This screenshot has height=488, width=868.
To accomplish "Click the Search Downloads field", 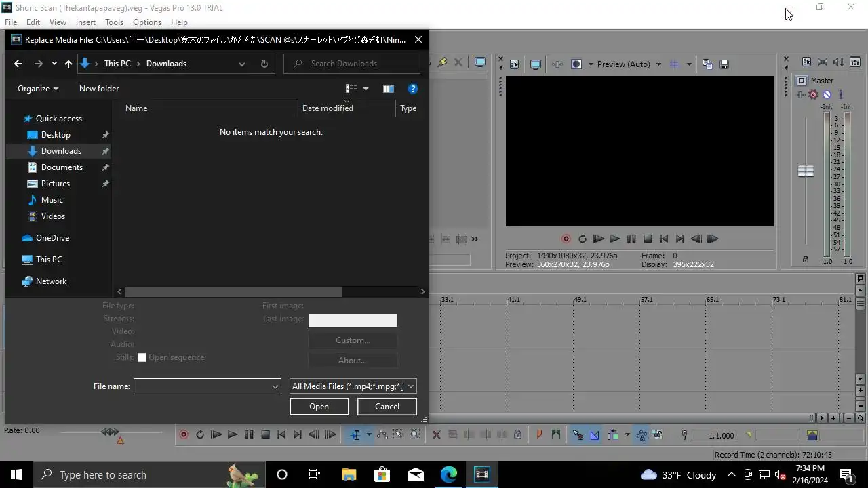I will (x=352, y=64).
